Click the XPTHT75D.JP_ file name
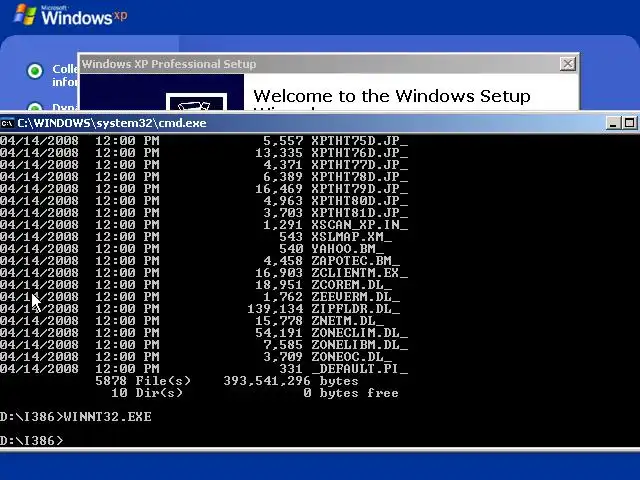 [x=360, y=141]
